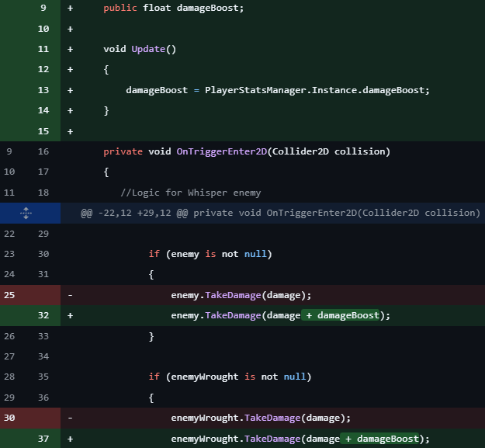The width and height of the screenshot is (485, 448).
Task: Select new line number 17 beside the opening brace
Action: 43,172
